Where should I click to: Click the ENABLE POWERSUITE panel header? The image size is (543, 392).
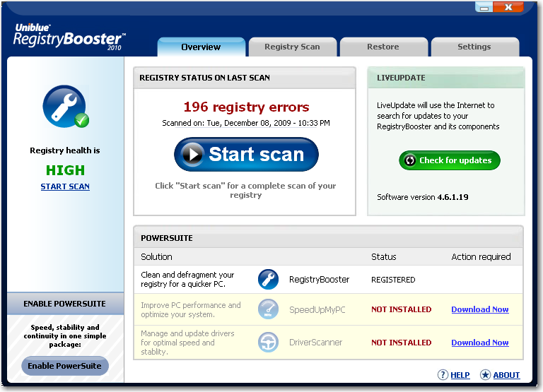[x=65, y=304]
